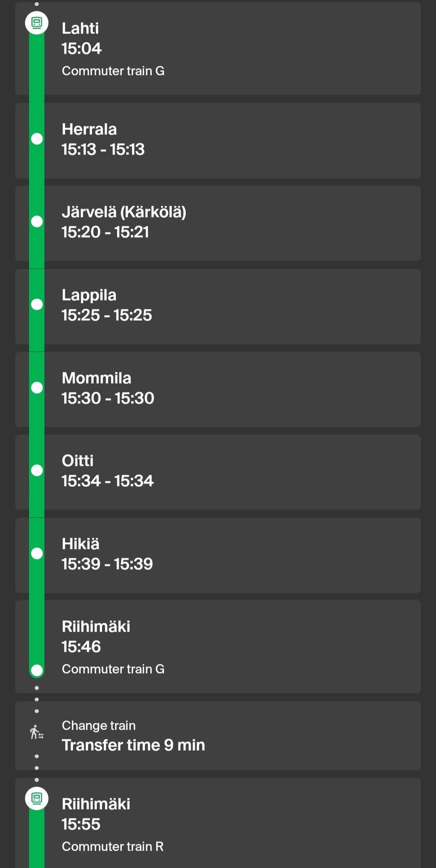The width and height of the screenshot is (436, 868).
Task: Click the walking transfer icon
Action: click(36, 732)
